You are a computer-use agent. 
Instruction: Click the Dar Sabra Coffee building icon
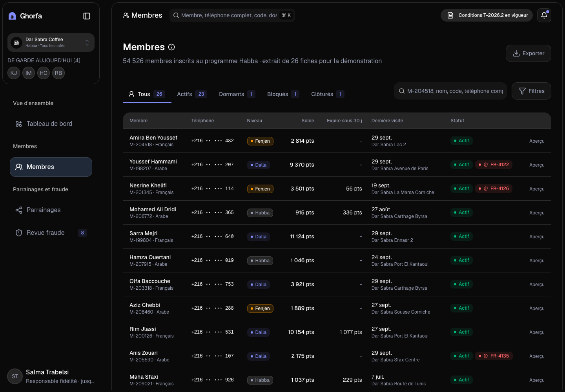(16, 42)
